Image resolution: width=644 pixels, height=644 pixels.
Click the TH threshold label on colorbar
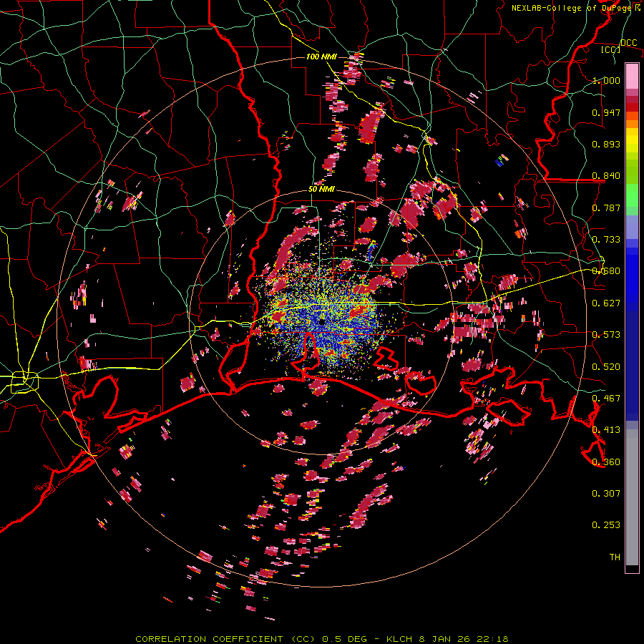[615, 557]
